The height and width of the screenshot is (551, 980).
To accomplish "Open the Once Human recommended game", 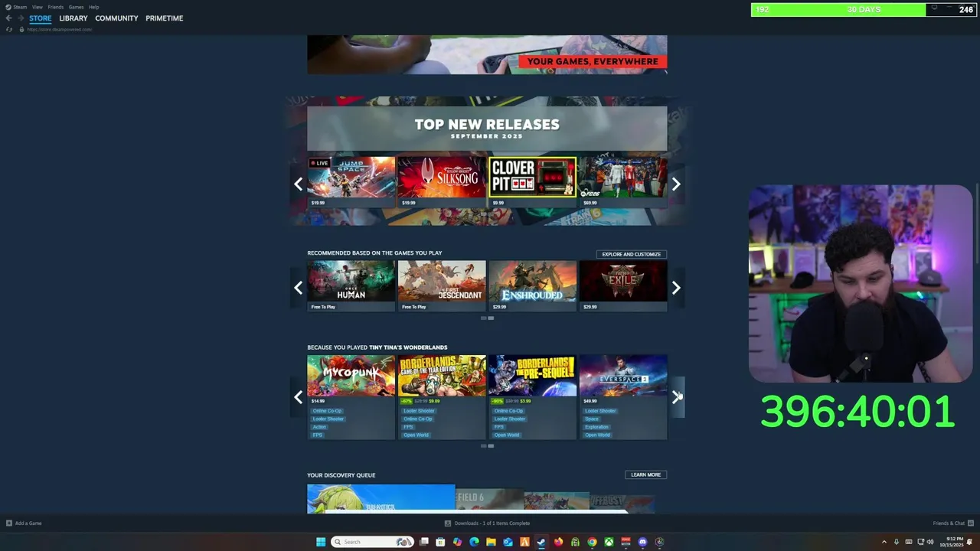I will [x=351, y=285].
